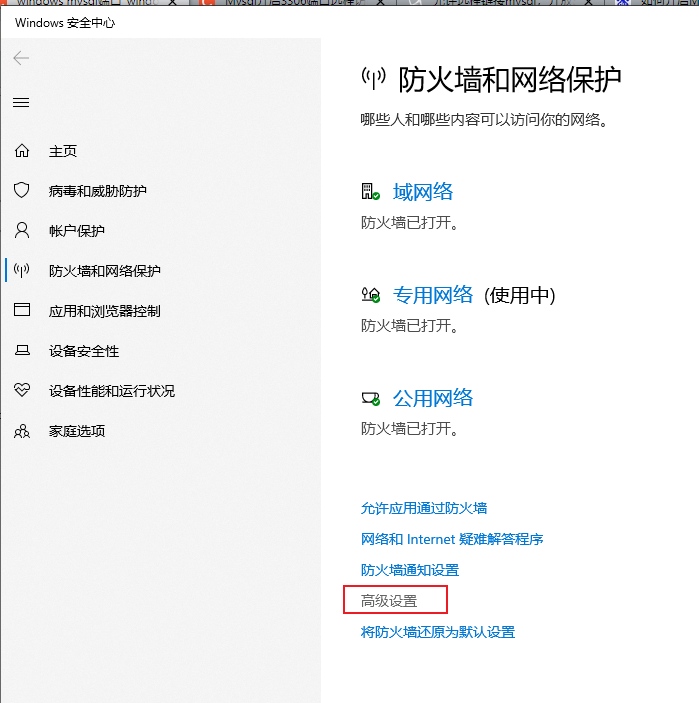Click the 防火墙和网络保护 page heading
The image size is (699, 703).
tap(510, 80)
